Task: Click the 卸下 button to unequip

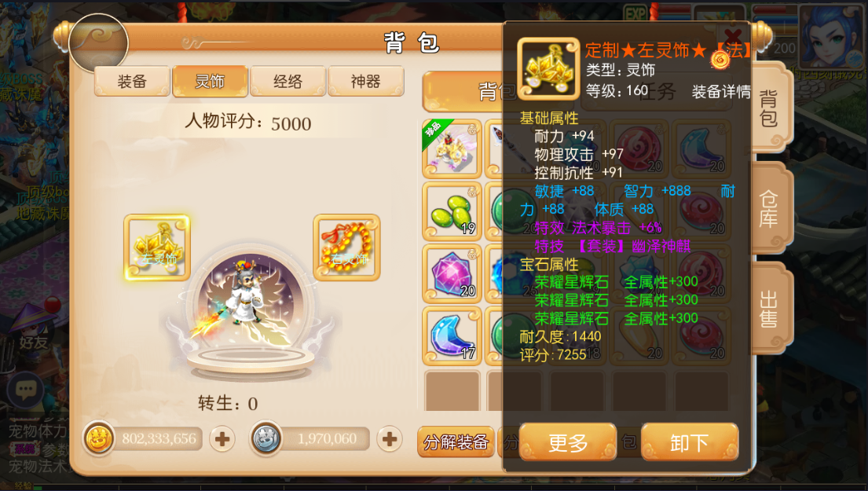Action: click(x=690, y=442)
